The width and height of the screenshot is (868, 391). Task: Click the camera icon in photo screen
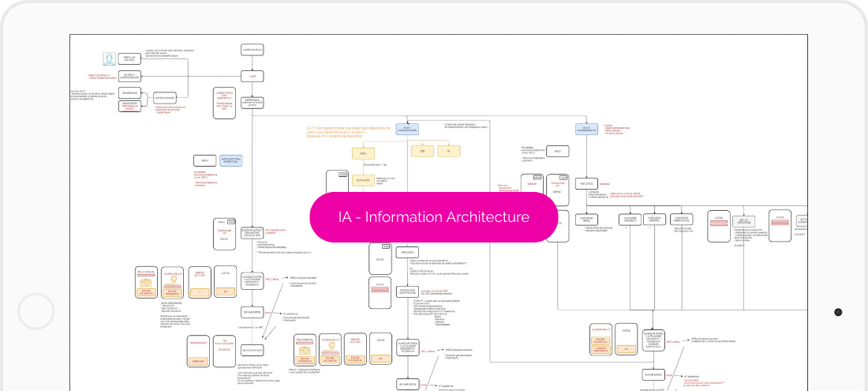pos(146,280)
